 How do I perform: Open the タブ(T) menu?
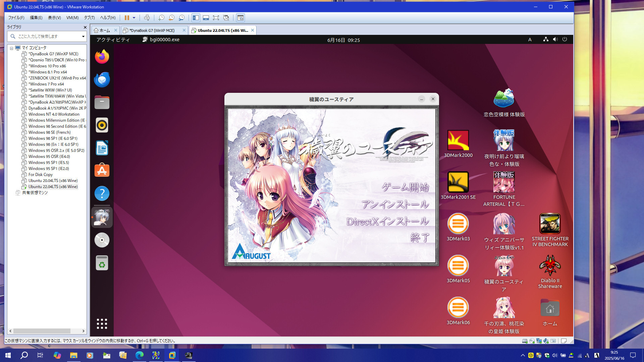(x=90, y=18)
